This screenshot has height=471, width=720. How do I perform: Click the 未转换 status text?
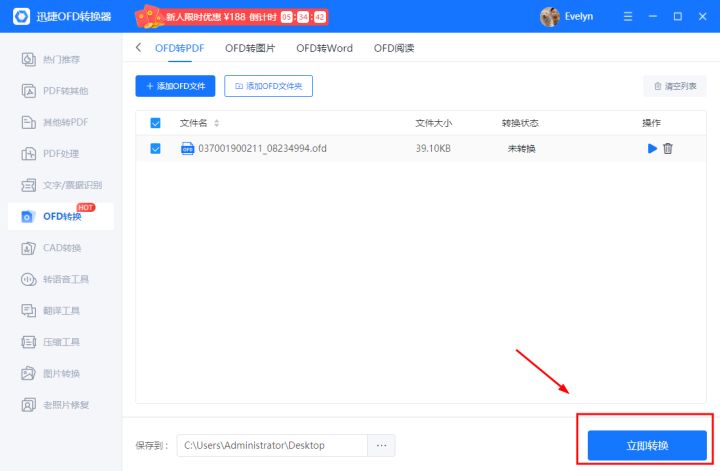[521, 148]
